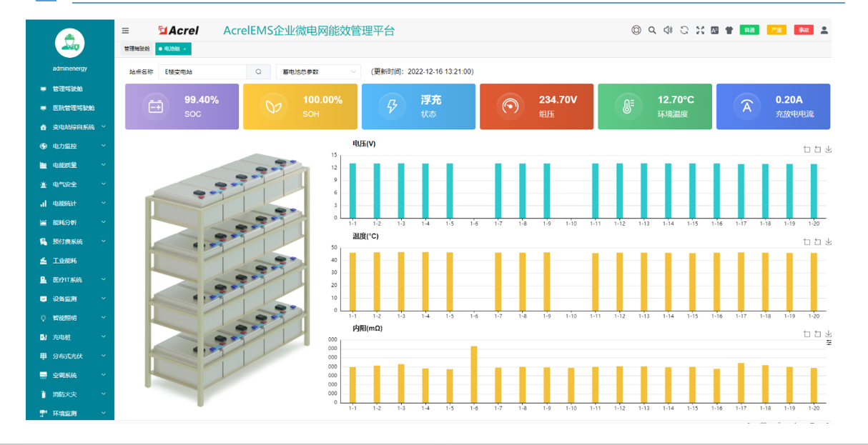Viewport: 868px width, 445px height.
Task: Open 工业能耗 in the sidebar
Action: pos(70,261)
